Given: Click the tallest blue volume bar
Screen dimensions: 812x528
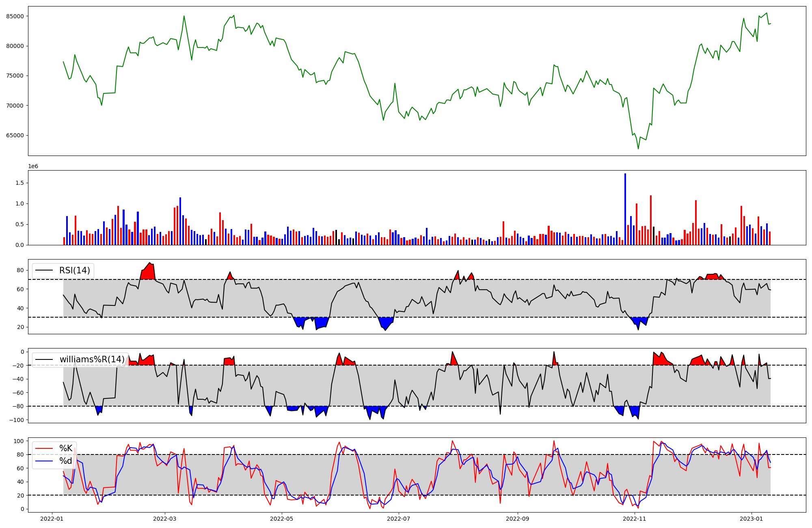Looking at the screenshot, I should pos(625,209).
